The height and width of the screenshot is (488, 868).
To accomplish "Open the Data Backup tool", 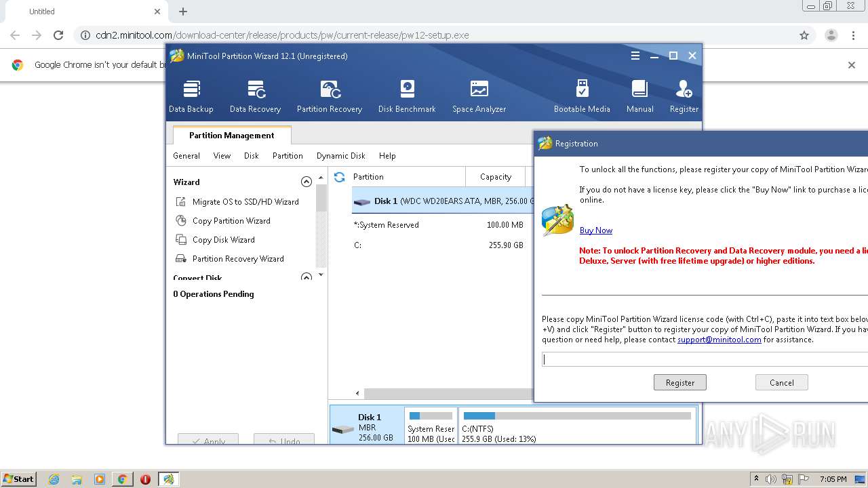I will [x=191, y=96].
